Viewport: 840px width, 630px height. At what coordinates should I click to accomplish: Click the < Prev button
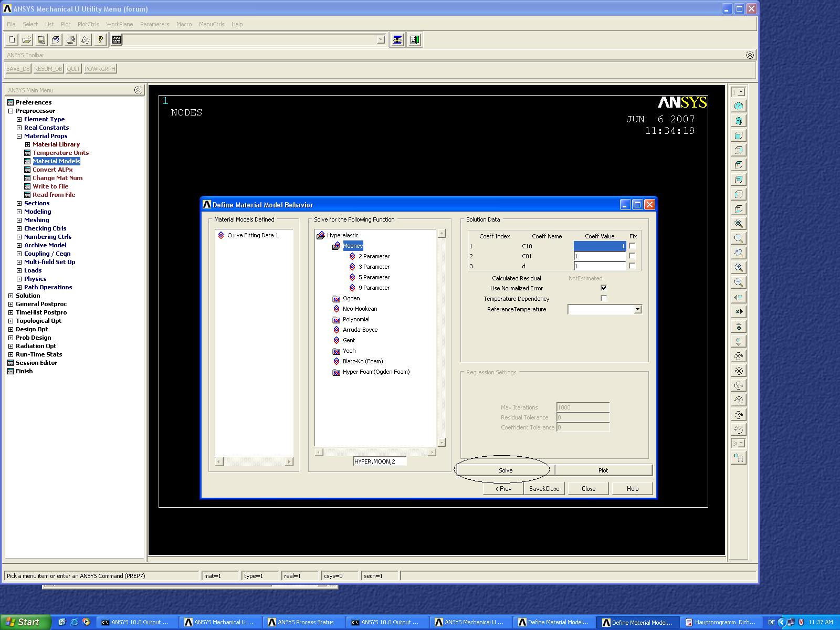[x=503, y=489]
